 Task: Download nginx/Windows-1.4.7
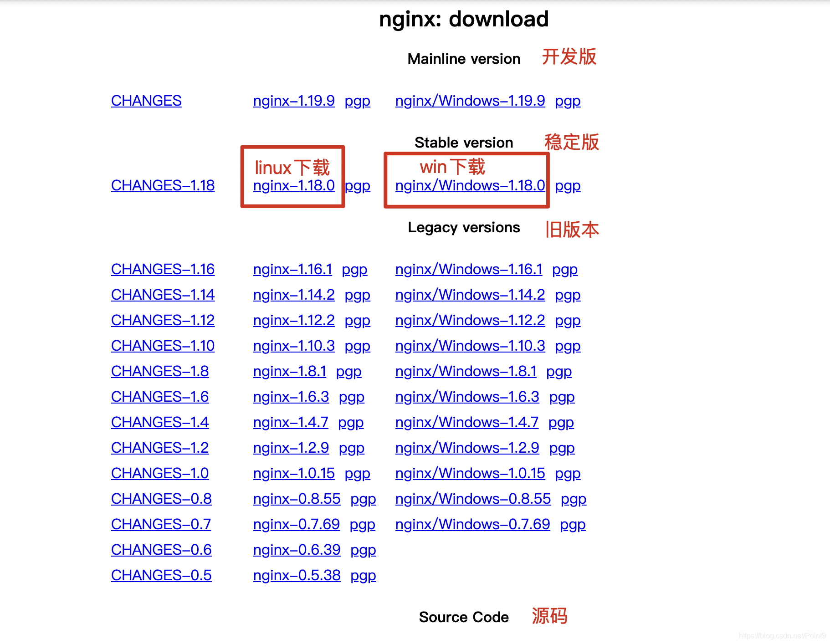467,422
